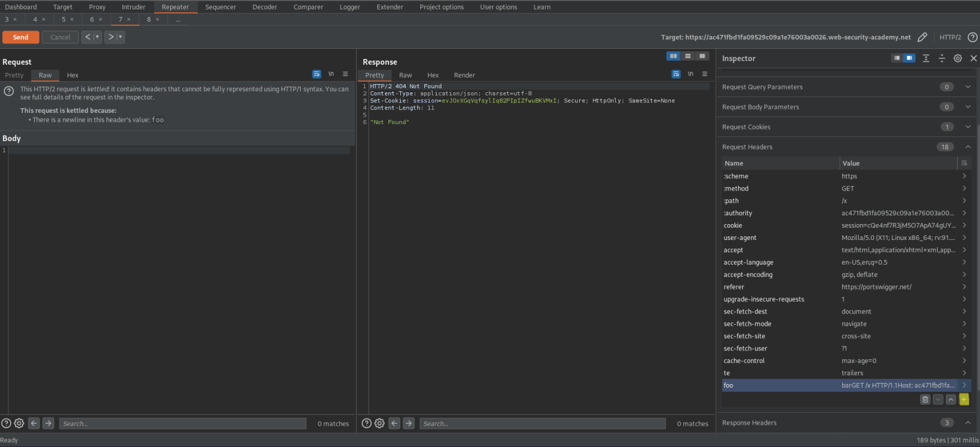Go back to previous request in history
Screen dimensions: 980x447
(88, 37)
